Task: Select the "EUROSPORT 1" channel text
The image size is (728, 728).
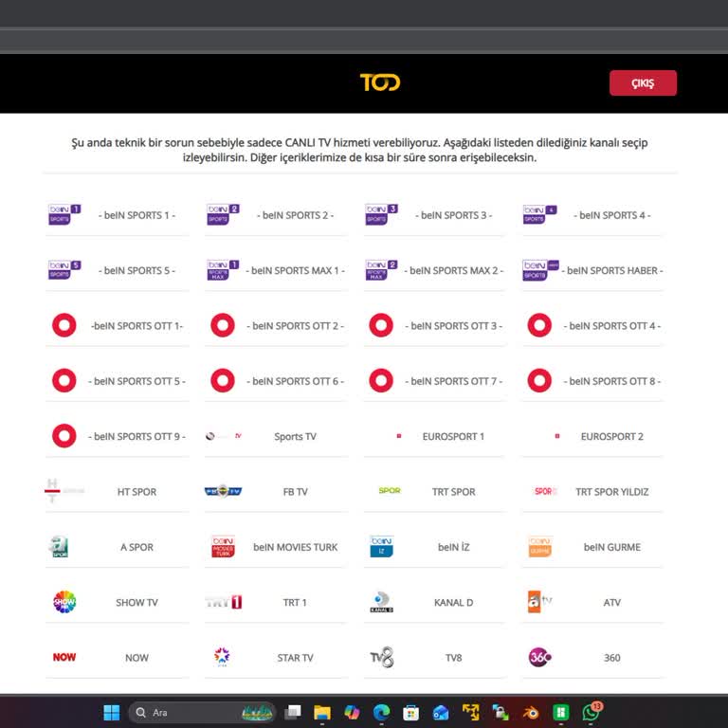Action: [453, 436]
